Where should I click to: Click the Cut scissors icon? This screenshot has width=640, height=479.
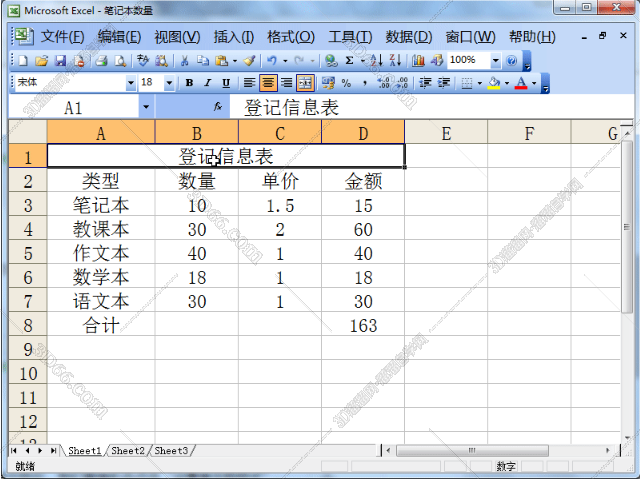coord(185,61)
